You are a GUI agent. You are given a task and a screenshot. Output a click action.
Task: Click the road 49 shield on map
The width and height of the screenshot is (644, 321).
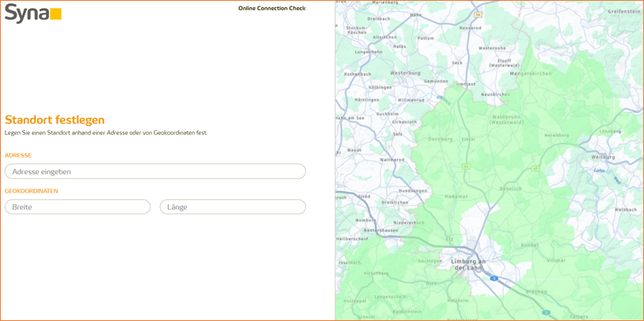[x=535, y=168]
